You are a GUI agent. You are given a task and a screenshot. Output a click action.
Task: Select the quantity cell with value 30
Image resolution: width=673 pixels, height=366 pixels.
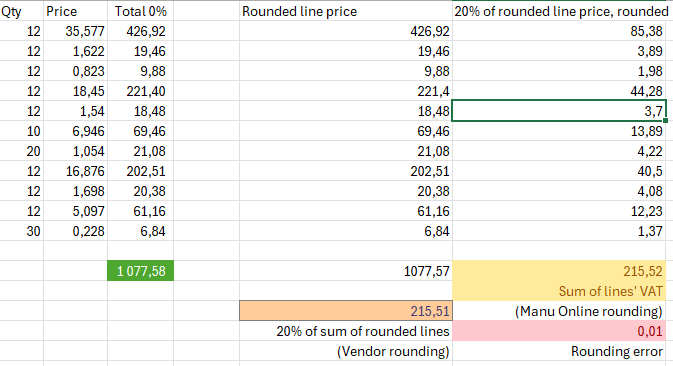pyautogui.click(x=21, y=231)
